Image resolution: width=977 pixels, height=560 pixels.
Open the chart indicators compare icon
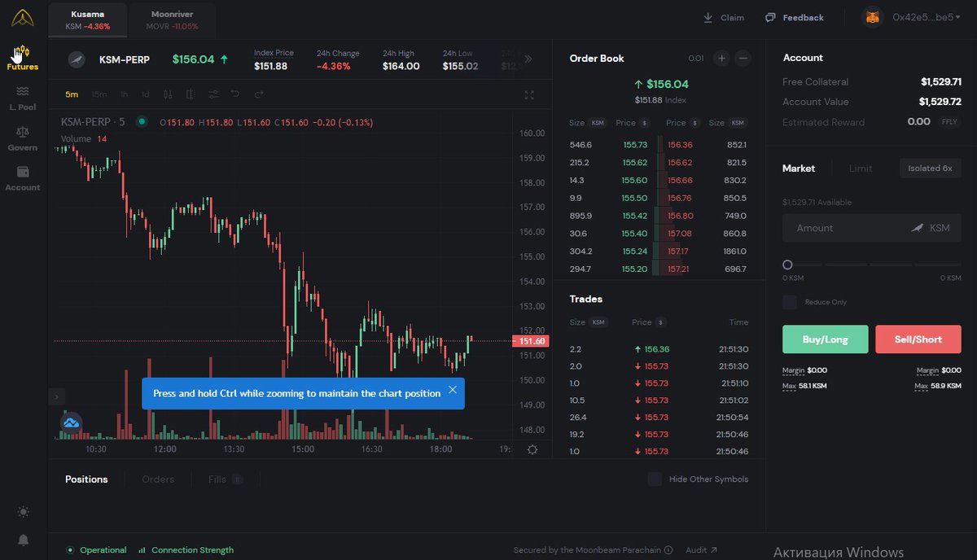(191, 94)
